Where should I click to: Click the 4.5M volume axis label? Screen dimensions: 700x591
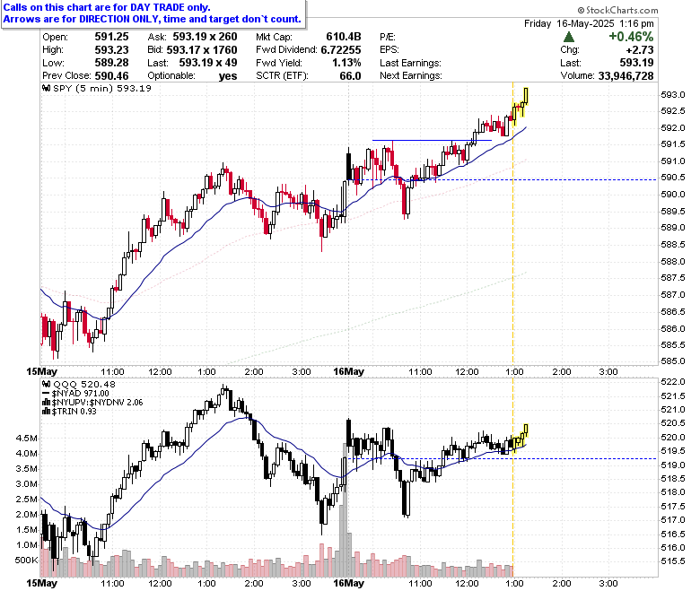(x=27, y=438)
